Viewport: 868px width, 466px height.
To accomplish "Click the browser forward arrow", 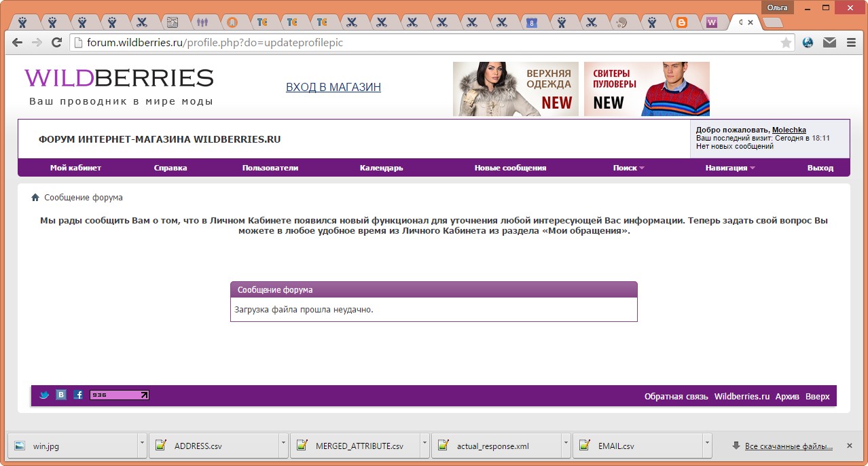I will (37, 43).
